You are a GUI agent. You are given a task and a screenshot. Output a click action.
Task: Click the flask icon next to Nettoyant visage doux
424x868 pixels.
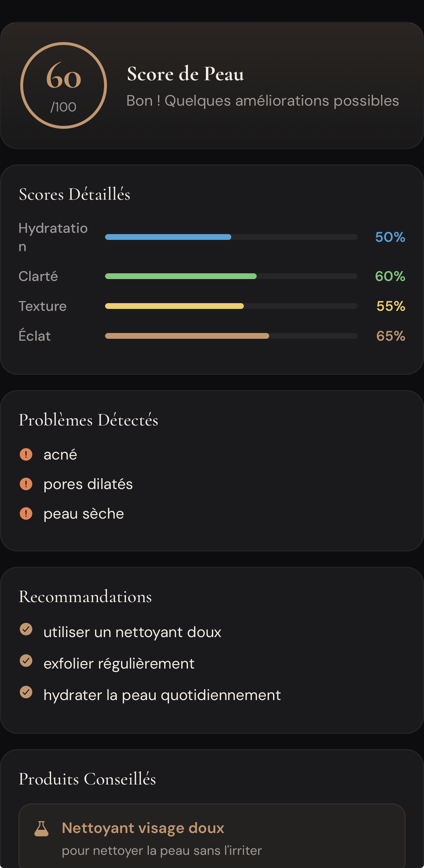tap(41, 829)
